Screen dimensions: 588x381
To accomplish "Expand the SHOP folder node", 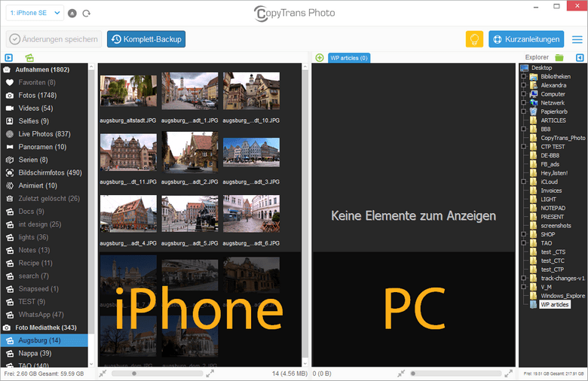I will click(524, 234).
